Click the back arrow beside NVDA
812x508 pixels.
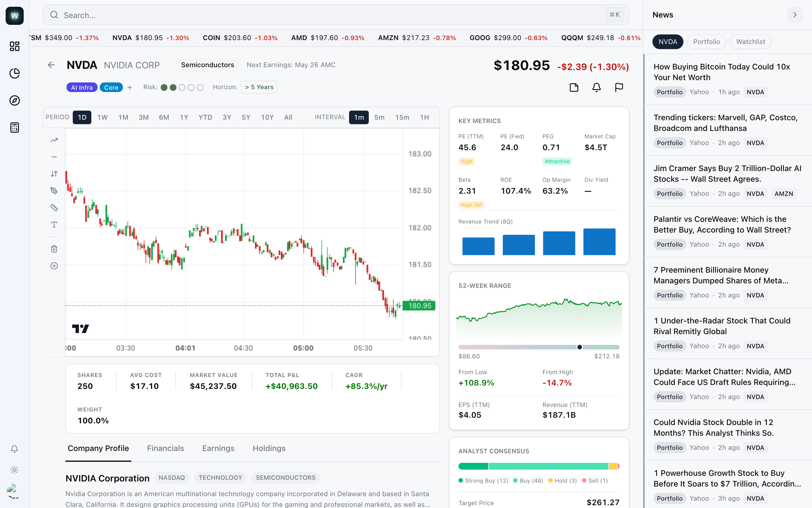tap(51, 65)
